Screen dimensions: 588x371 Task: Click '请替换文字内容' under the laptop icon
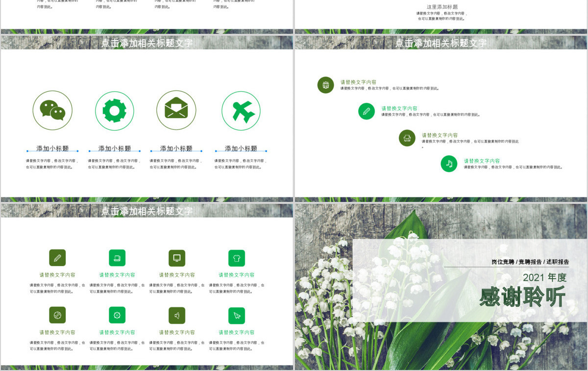point(117,275)
